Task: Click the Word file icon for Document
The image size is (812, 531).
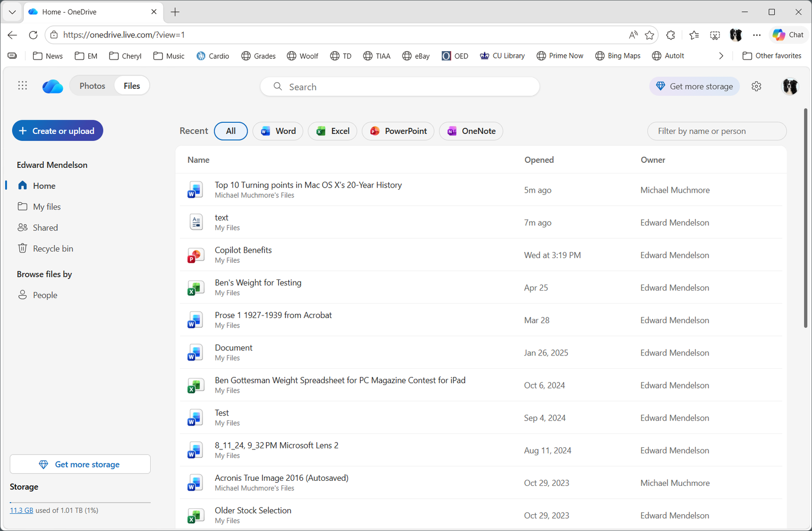Action: [195, 352]
